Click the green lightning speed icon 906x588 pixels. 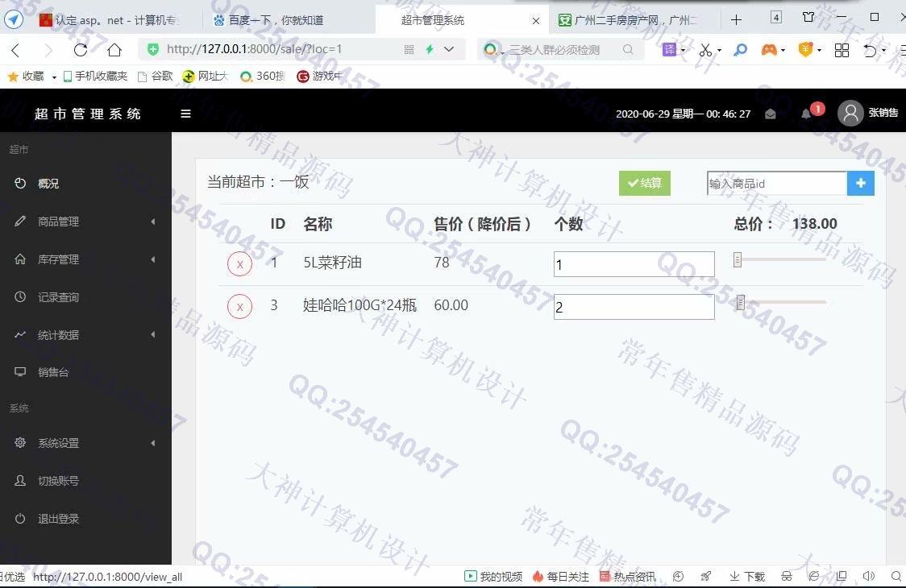[x=430, y=50]
